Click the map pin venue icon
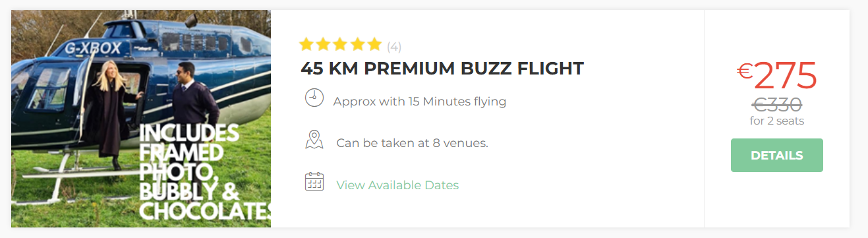Screen dimensions: 868x238 tap(314, 140)
